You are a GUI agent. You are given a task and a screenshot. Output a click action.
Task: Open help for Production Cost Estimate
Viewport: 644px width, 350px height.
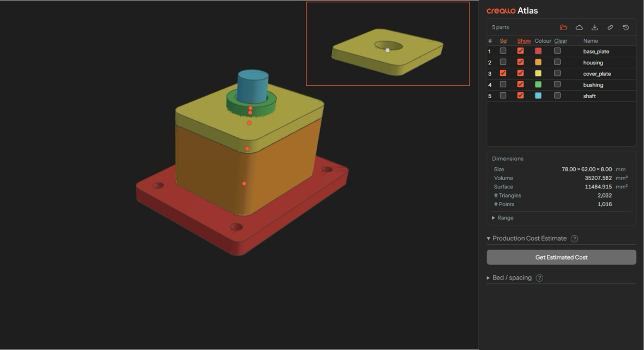coord(574,239)
